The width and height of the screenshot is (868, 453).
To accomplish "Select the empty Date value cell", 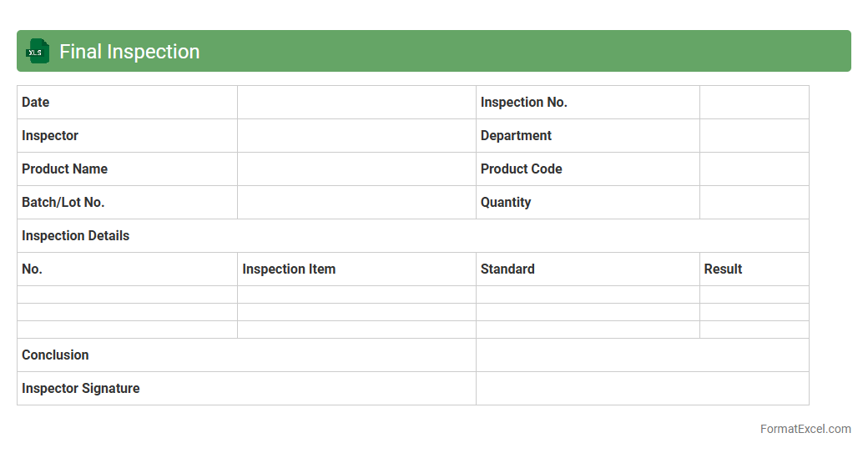I will [x=356, y=103].
